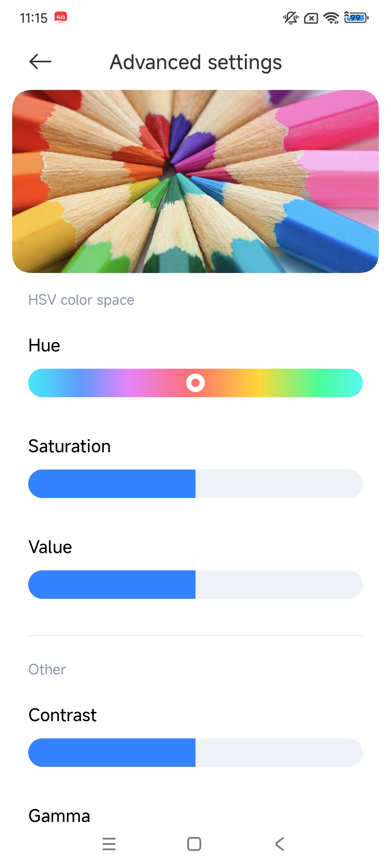Open recent apps with the menu navigation button
This screenshot has height=868, width=391.
point(109,844)
